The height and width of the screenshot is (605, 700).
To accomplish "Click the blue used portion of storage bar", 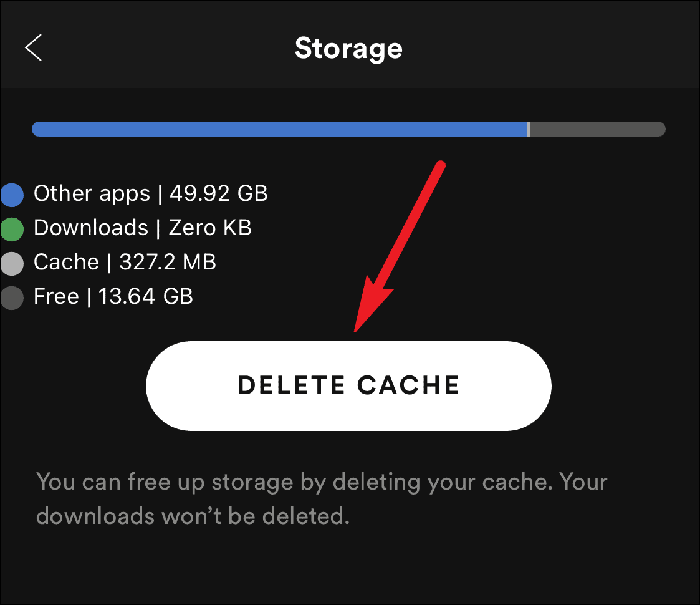I will coord(279,129).
